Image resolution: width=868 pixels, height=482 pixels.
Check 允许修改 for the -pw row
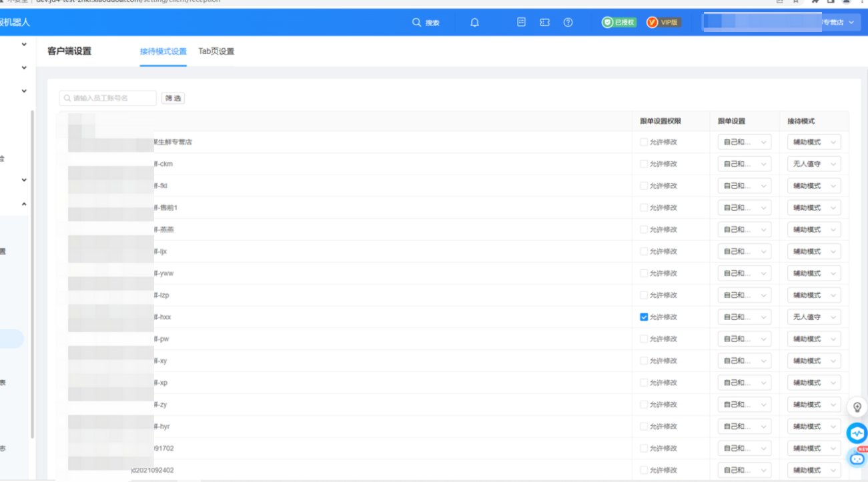(644, 339)
